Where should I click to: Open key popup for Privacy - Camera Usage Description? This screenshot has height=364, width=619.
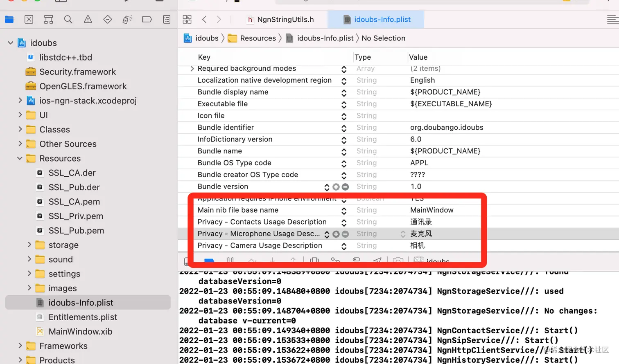click(344, 246)
